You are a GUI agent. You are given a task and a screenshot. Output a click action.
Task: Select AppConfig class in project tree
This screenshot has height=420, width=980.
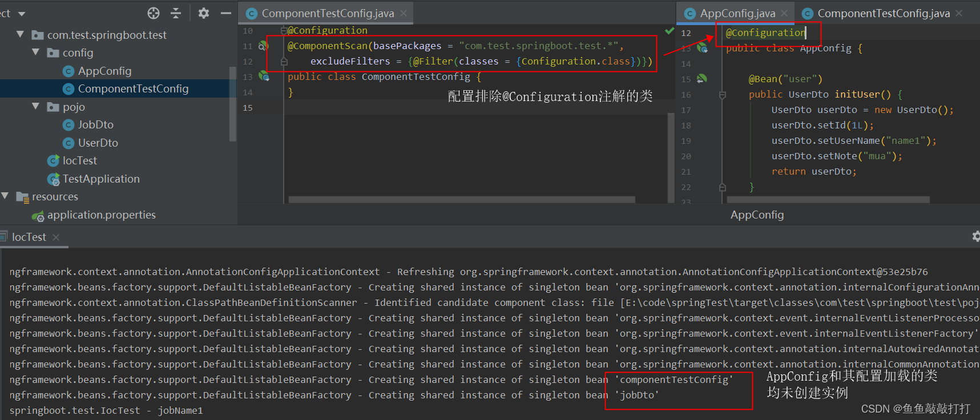coord(104,71)
